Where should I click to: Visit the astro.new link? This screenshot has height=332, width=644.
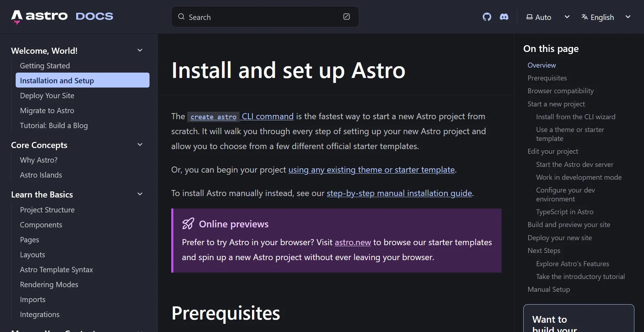[353, 242]
